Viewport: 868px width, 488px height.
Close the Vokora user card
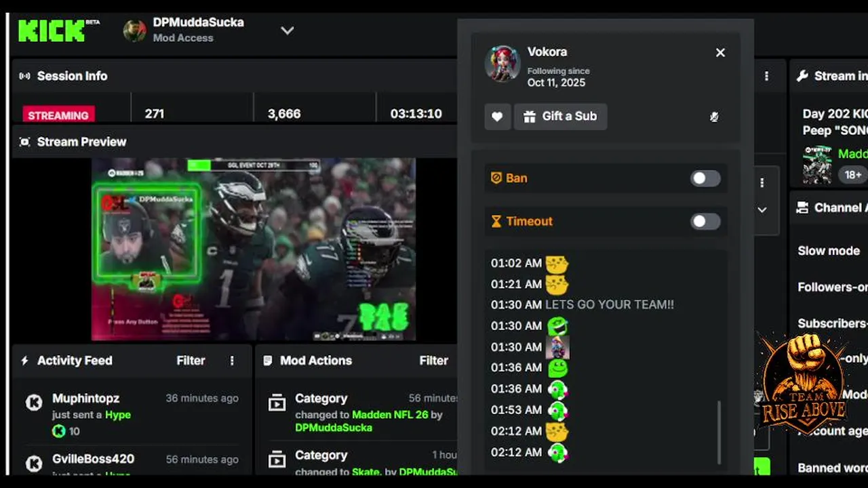pyautogui.click(x=720, y=52)
